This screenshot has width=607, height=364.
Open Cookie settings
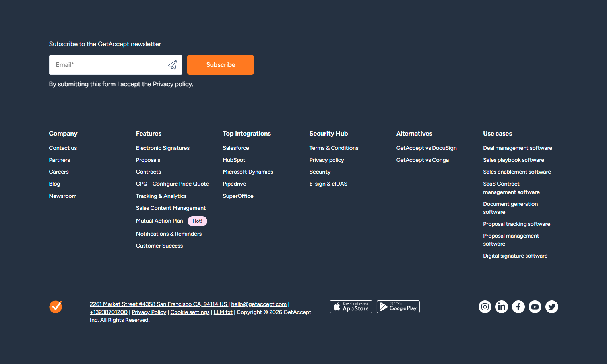(190, 312)
